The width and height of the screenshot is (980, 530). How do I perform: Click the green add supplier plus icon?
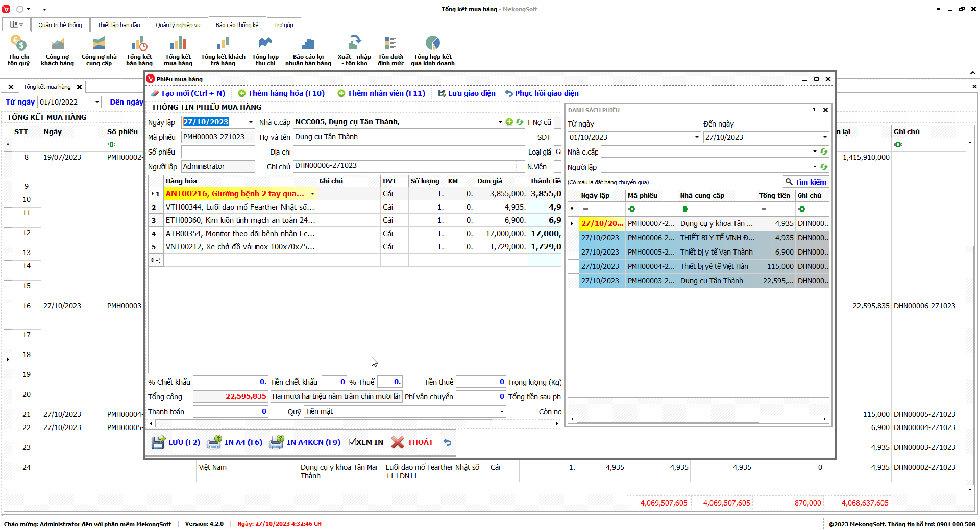tap(509, 122)
